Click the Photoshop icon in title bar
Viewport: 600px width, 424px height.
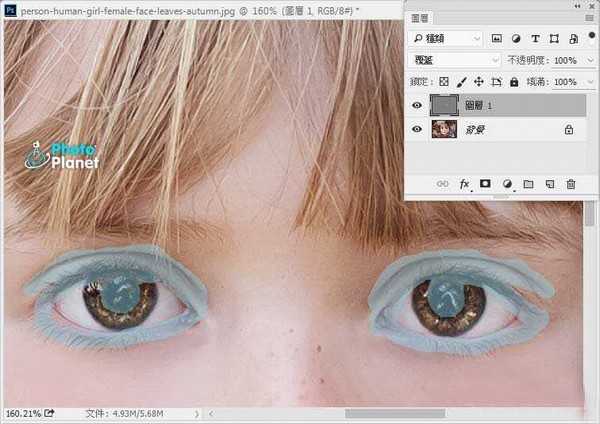pos(10,10)
